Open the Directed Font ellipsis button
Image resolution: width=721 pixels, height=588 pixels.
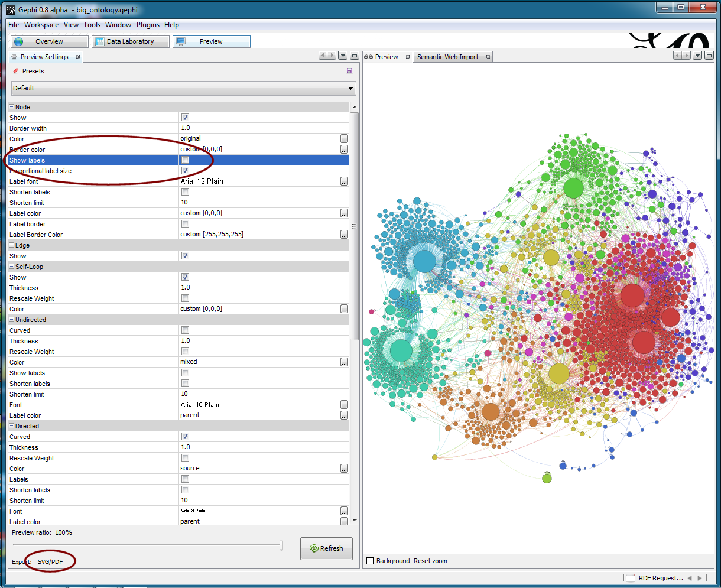coord(344,511)
